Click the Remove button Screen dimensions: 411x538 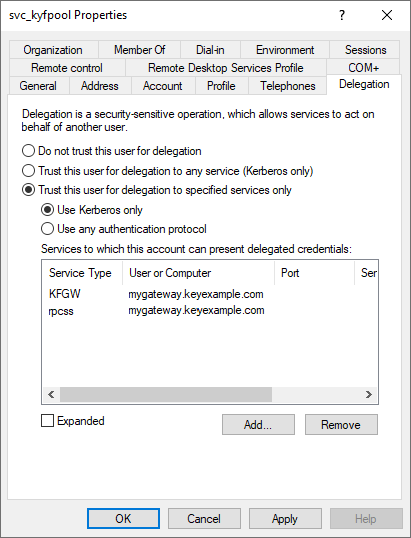coord(341,425)
